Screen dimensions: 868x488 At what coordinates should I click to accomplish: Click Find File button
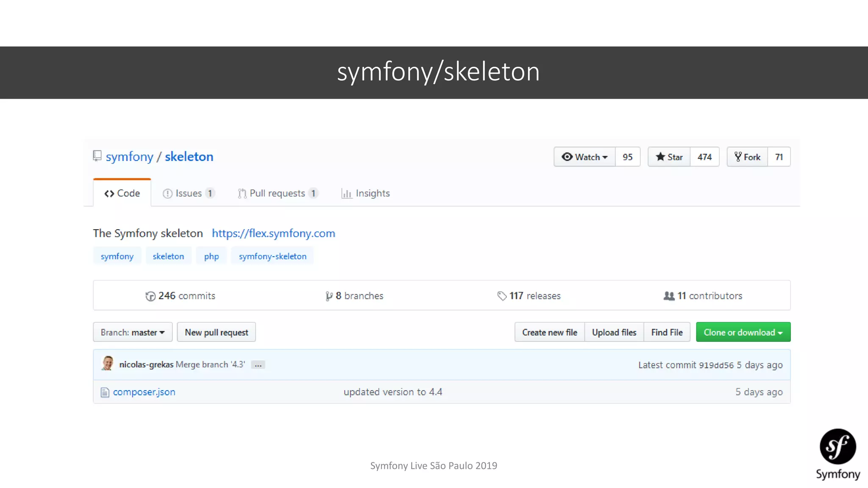(x=667, y=332)
